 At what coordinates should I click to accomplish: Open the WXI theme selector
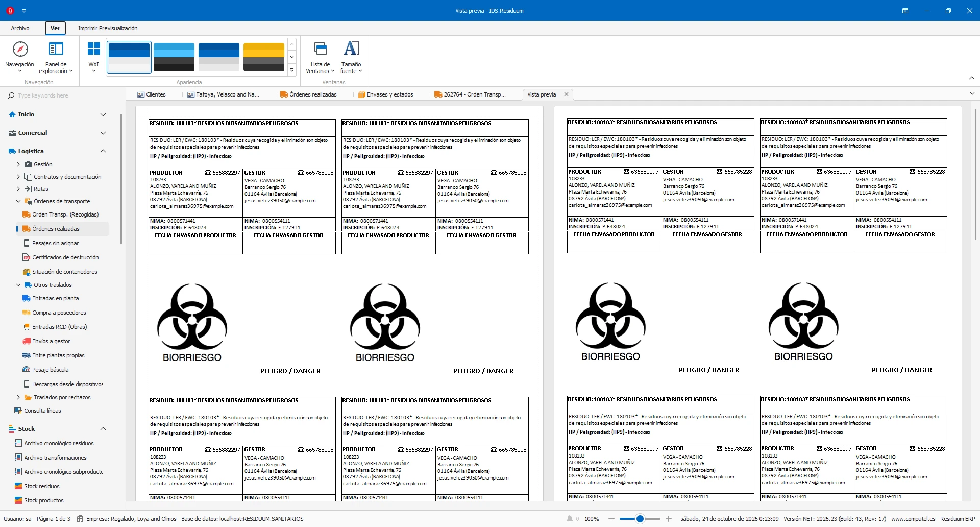[x=94, y=57]
